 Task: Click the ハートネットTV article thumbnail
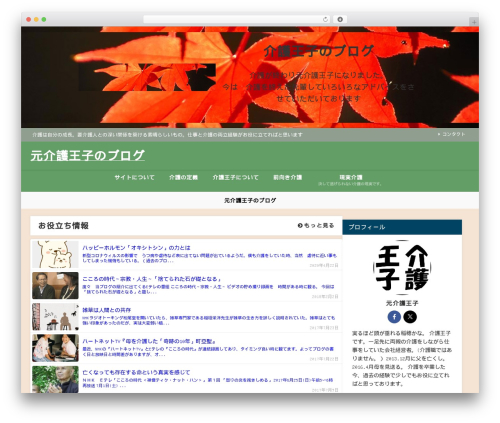click(55, 348)
